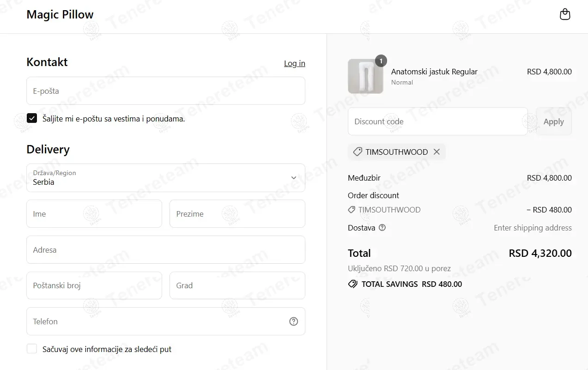
Task: Go to the Magic Pillow store homepage
Action: [x=60, y=15]
